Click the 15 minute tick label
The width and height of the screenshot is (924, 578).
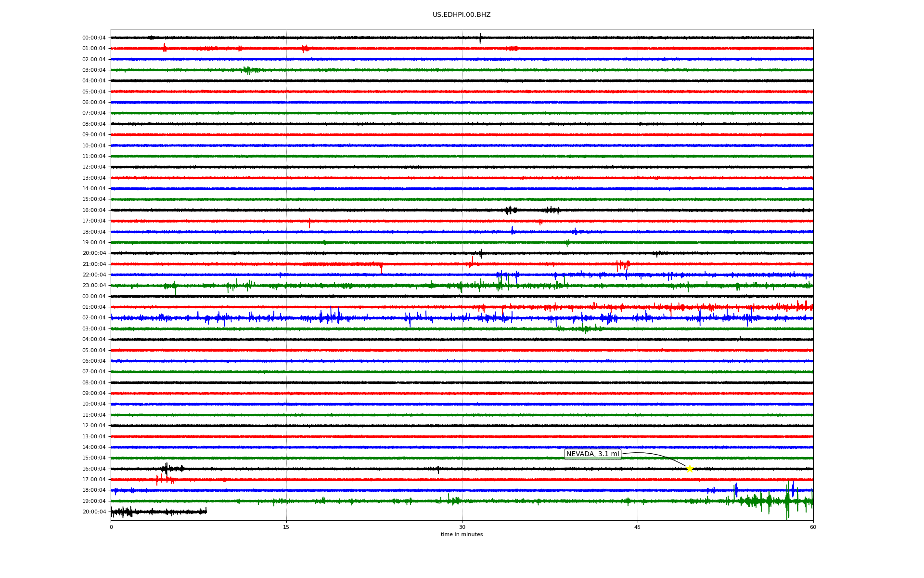pyautogui.click(x=286, y=527)
